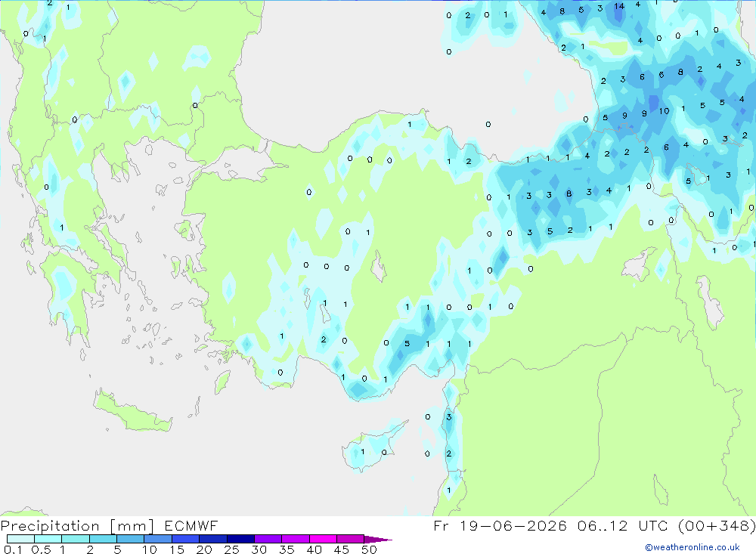The image size is (756, 554).
Task: Select the 2–5 mm legend color swatch
Action: click(x=103, y=539)
